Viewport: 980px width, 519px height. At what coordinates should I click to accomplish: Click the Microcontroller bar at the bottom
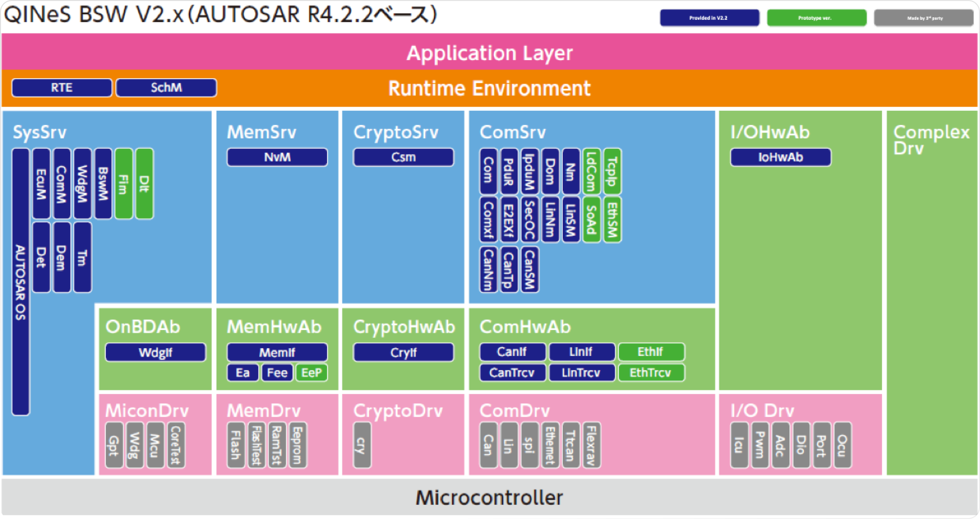(x=490, y=497)
